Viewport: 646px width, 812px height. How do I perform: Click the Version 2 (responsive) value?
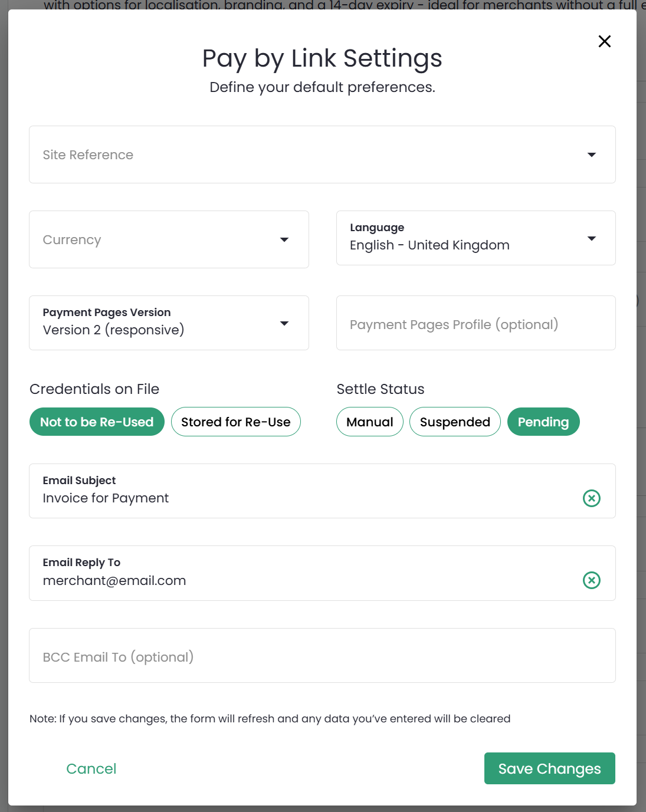114,330
